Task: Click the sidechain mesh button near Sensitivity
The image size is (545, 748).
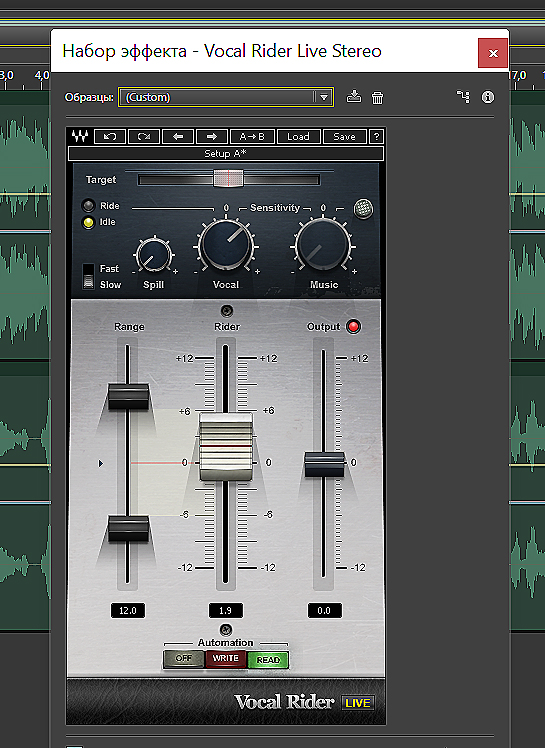Action: tap(363, 208)
